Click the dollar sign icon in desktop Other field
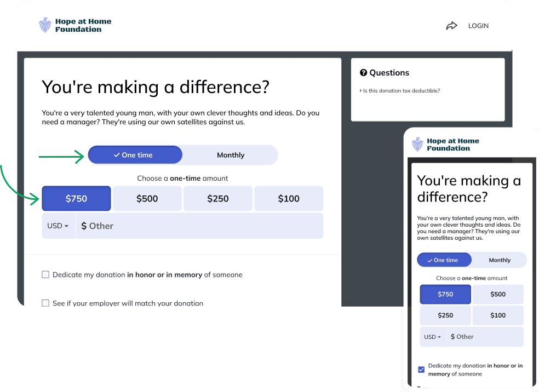The width and height of the screenshot is (539, 392). click(x=84, y=226)
